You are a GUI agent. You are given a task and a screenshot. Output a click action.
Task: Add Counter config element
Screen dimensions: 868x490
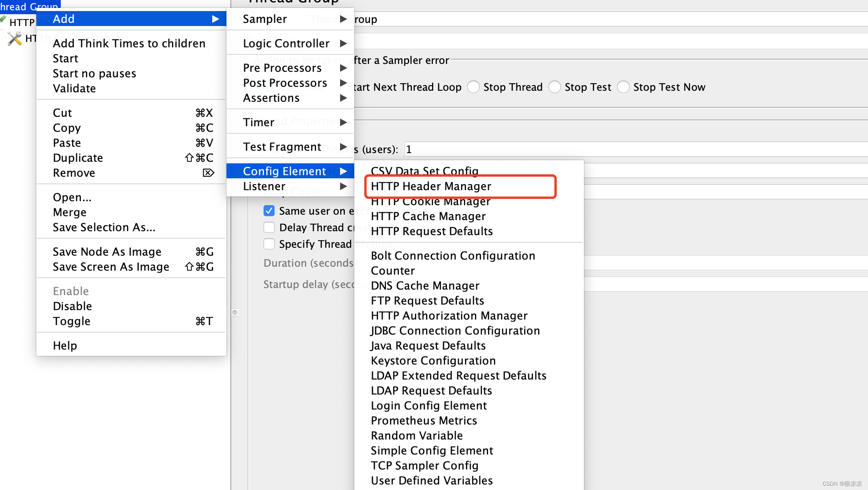[469, 271]
